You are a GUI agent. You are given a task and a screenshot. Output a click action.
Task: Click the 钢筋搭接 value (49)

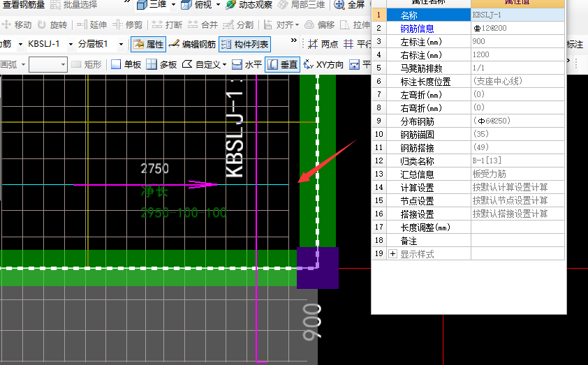pyautogui.click(x=517, y=148)
